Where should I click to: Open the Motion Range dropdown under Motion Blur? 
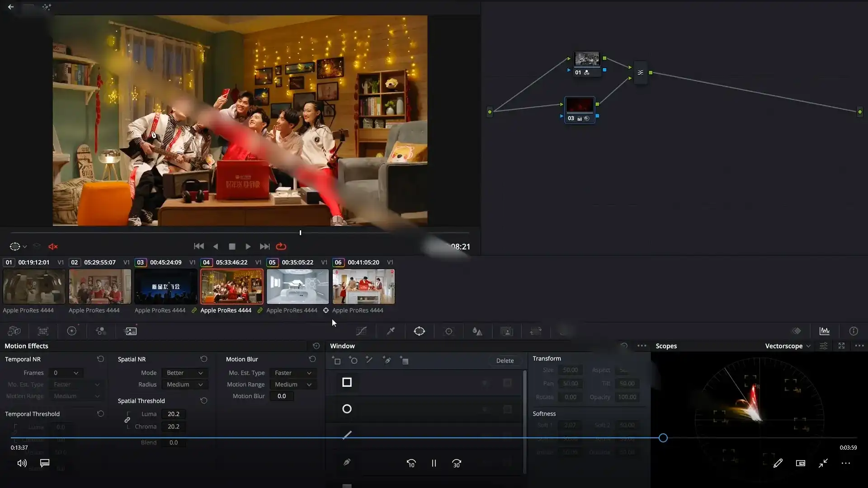tap(292, 385)
